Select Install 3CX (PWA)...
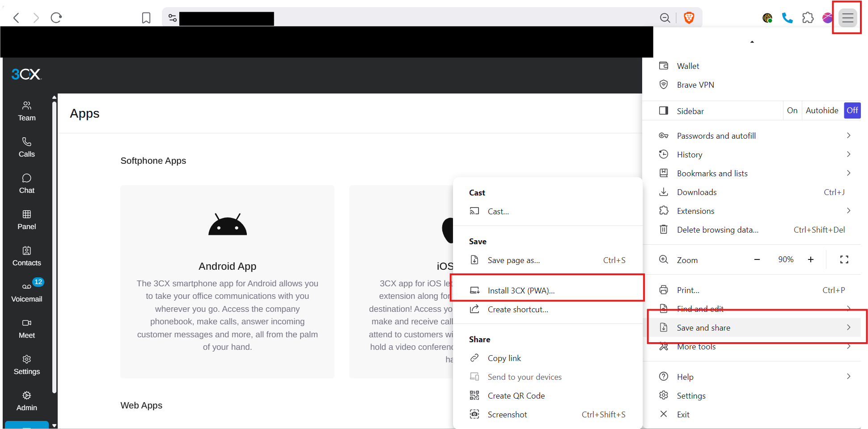868x429 pixels. tap(548, 291)
